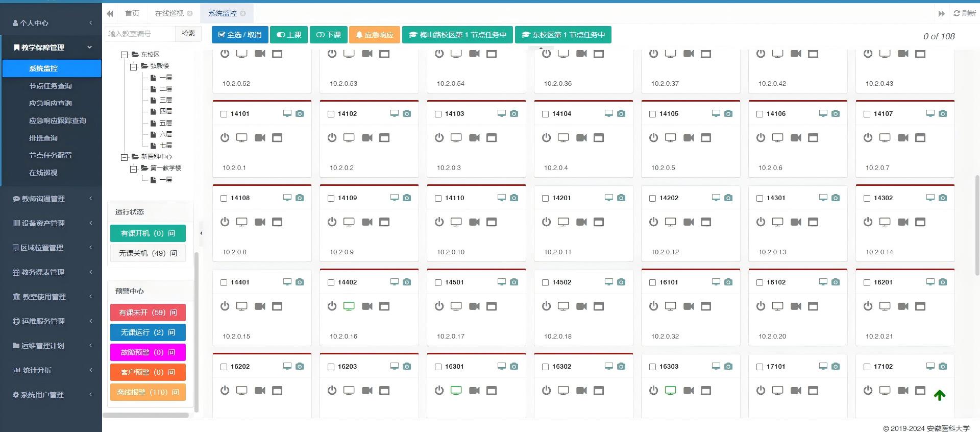Image resolution: width=980 pixels, height=432 pixels.
Task: Click the projector screen icon in card 14106
Action: 813,137
